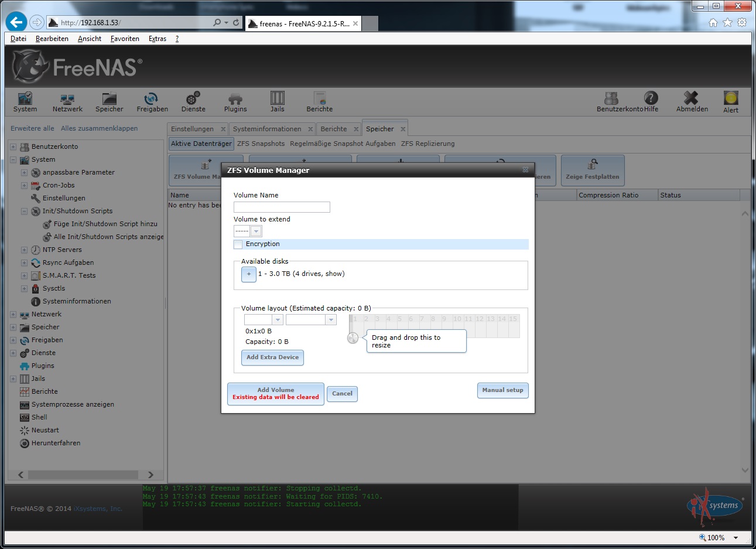Click the browser forward arrow

pos(37,22)
